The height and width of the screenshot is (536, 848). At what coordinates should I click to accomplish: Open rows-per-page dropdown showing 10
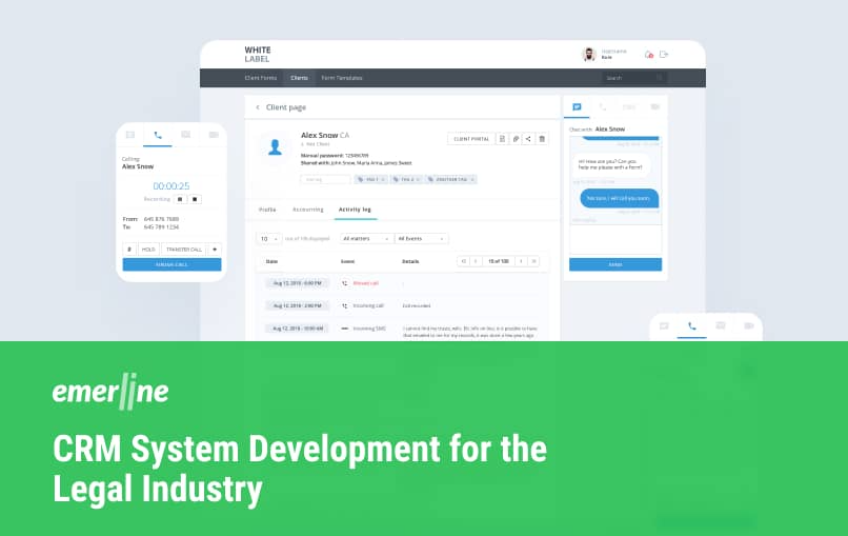pos(269,239)
